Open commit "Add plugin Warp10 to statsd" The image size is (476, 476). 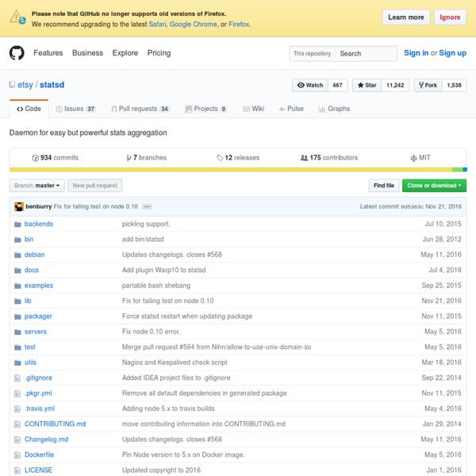pos(164,271)
